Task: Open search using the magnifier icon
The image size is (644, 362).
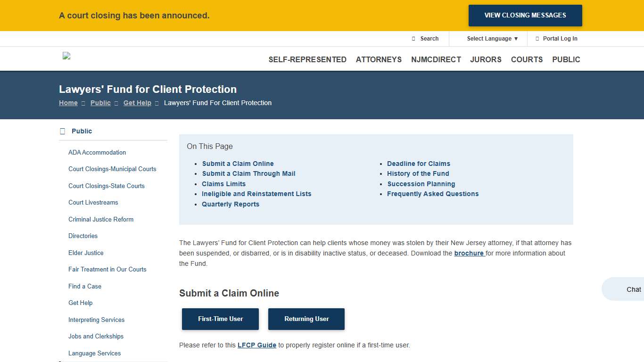Action: 413,38
